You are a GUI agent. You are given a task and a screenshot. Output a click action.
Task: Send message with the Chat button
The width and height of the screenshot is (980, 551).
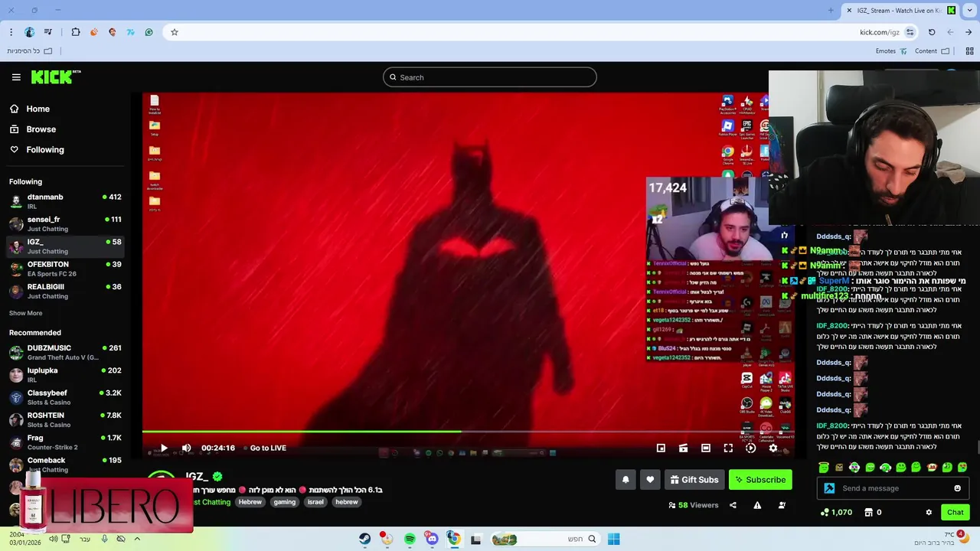tap(955, 513)
